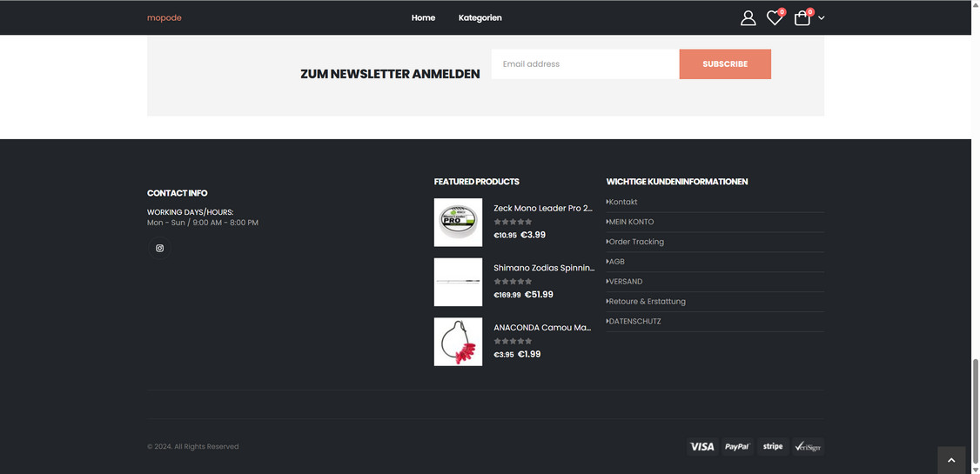The height and width of the screenshot is (474, 980).
Task: Open the DATENSCHUTZ link
Action: coord(634,321)
